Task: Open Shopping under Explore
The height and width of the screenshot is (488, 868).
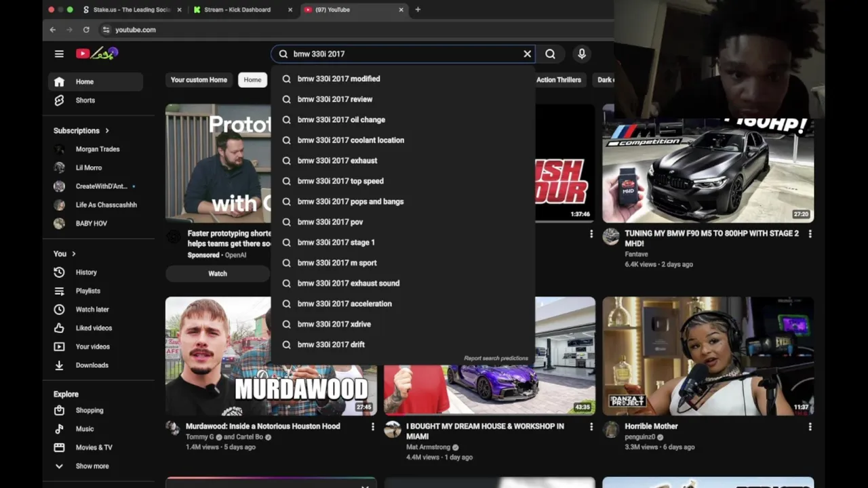Action: 96,410
